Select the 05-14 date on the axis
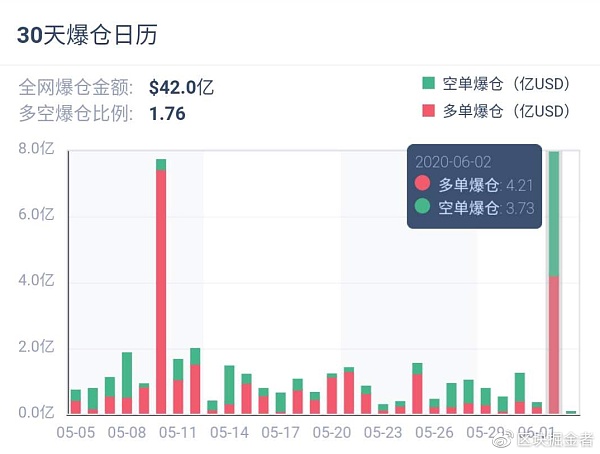Image resolution: width=600 pixels, height=454 pixels. (229, 433)
